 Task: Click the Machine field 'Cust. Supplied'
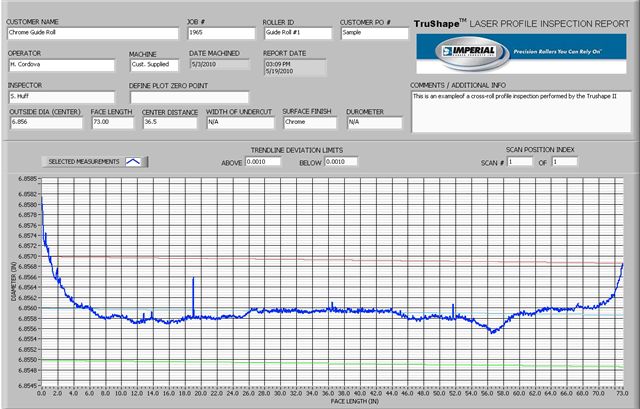[x=154, y=65]
